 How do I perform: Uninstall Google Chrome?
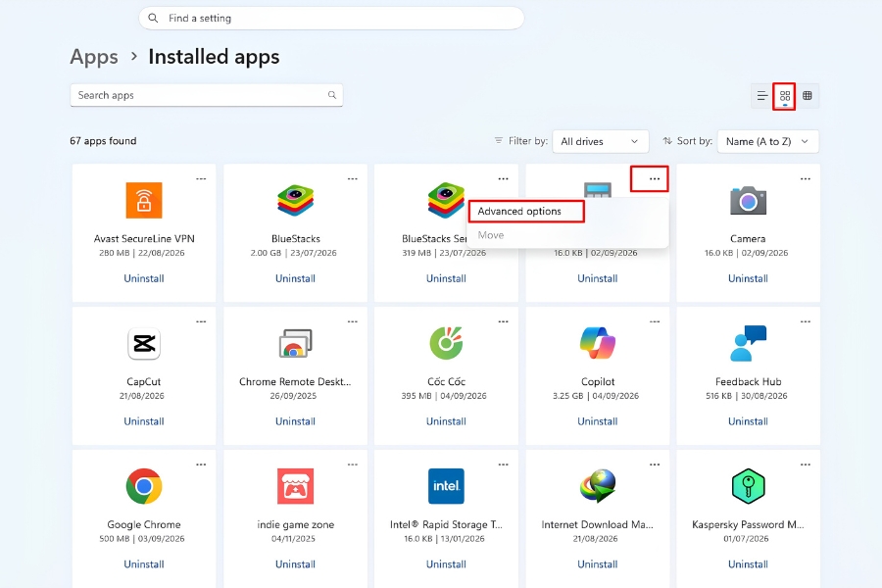click(x=144, y=564)
